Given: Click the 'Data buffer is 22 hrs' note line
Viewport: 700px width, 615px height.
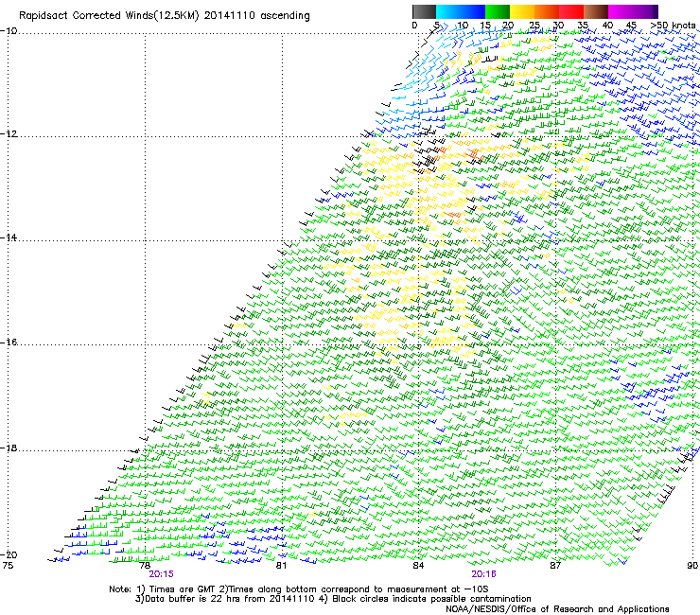Looking at the screenshot, I should tap(333, 599).
